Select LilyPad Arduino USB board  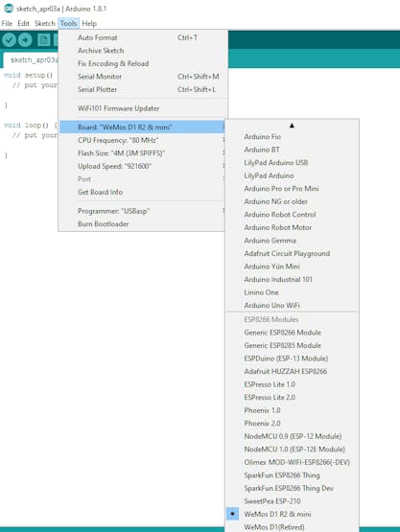coord(292,163)
